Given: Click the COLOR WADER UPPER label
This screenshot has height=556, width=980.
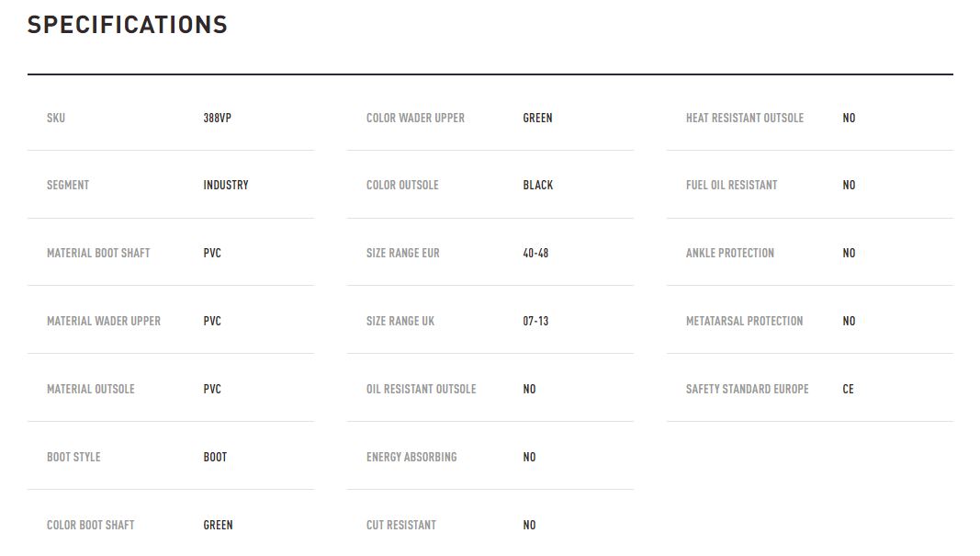Looking at the screenshot, I should pos(415,118).
